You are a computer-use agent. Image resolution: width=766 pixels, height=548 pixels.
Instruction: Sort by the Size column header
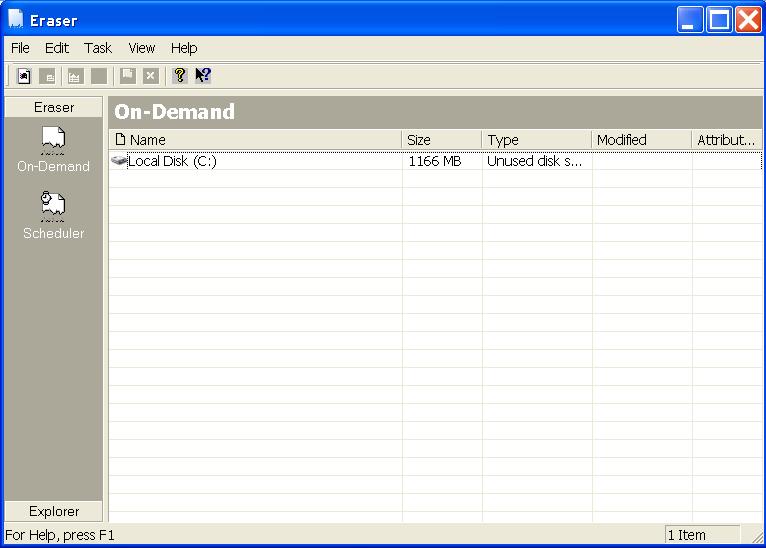click(442, 140)
